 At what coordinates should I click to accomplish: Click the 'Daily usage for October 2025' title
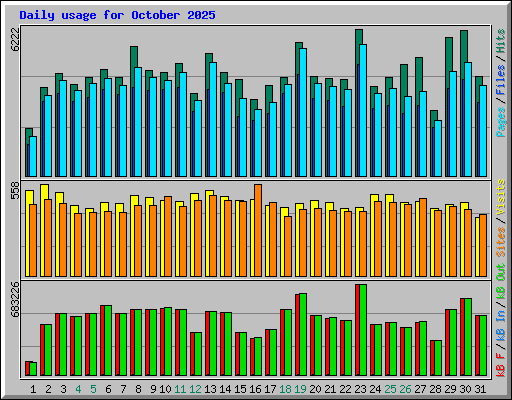click(x=117, y=15)
